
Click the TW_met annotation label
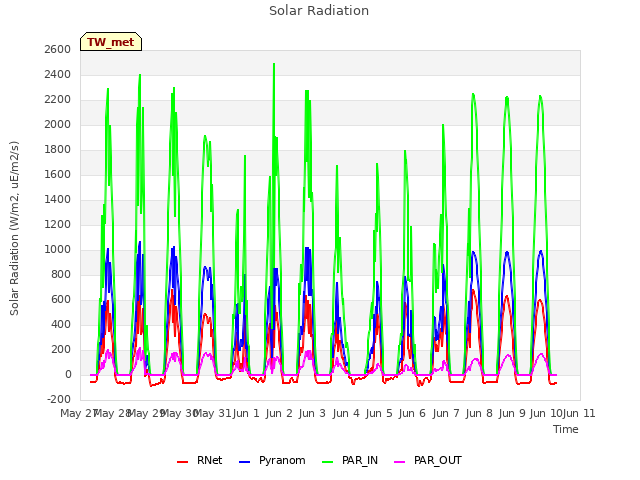pos(111,42)
